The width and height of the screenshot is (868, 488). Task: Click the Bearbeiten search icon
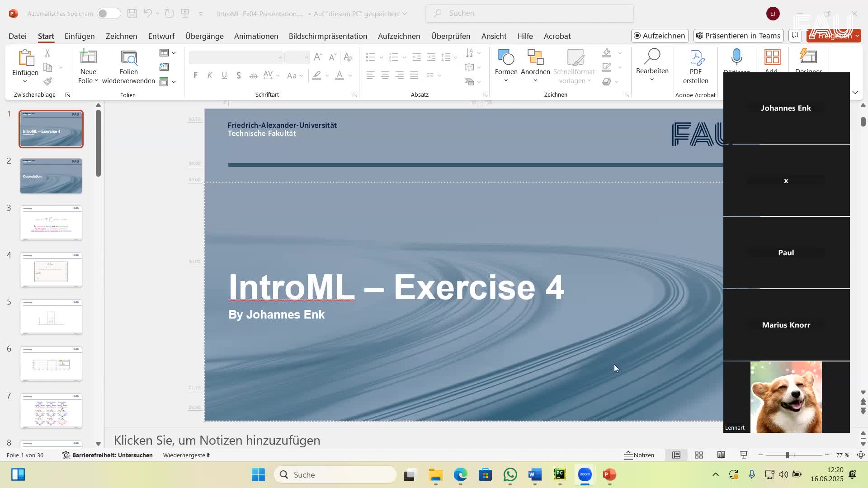pyautogui.click(x=652, y=58)
